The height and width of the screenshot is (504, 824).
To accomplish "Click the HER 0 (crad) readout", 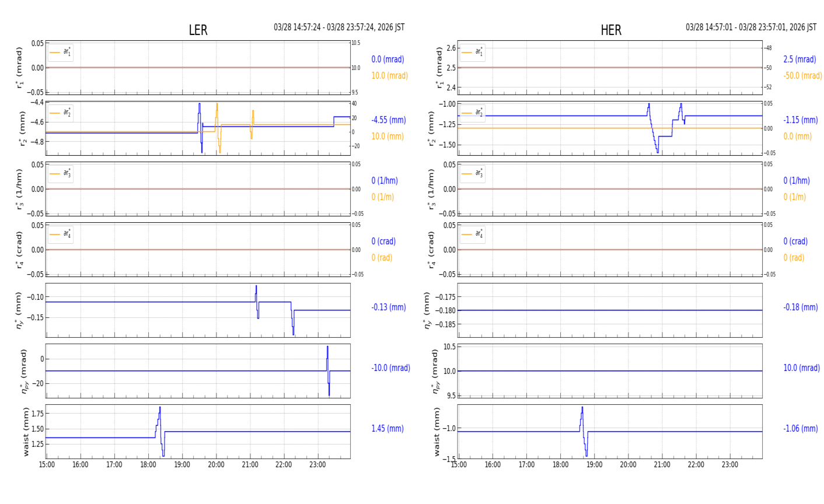I will click(795, 242).
